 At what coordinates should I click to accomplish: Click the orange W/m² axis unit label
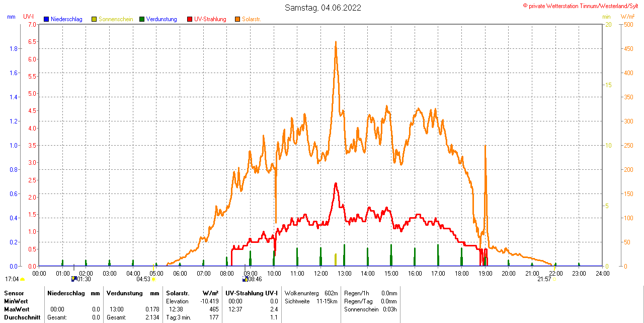pyautogui.click(x=628, y=17)
